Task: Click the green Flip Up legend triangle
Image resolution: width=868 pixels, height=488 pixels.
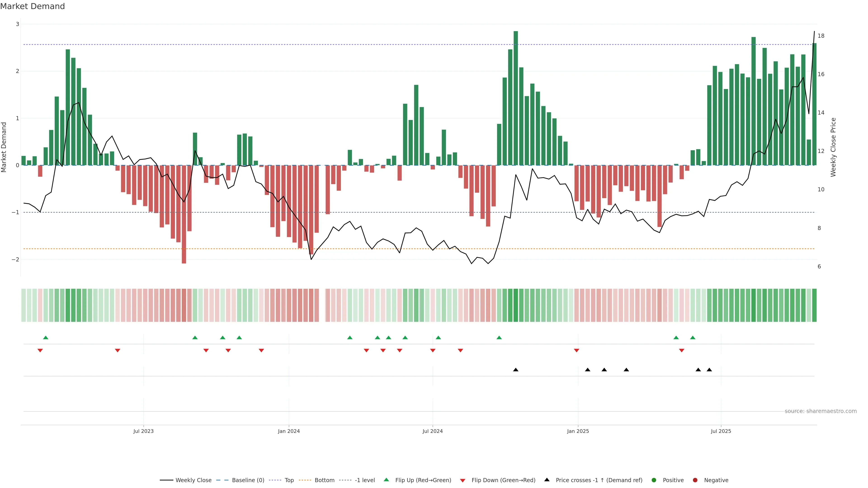Action: point(387,480)
